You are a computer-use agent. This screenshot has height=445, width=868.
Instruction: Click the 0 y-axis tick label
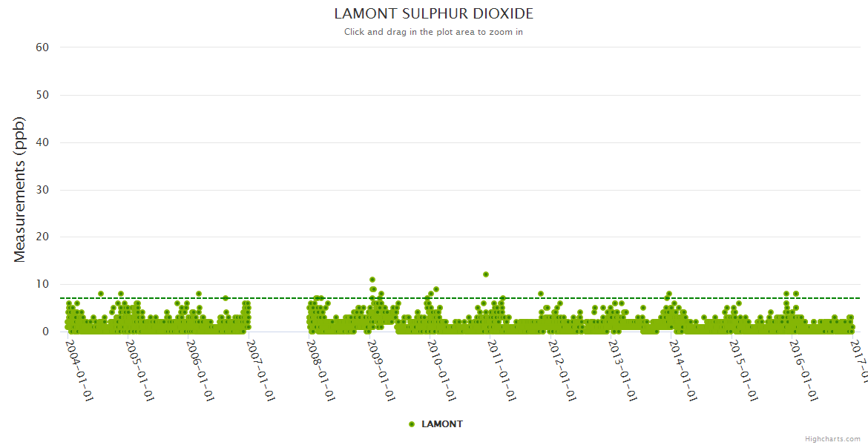(45, 332)
